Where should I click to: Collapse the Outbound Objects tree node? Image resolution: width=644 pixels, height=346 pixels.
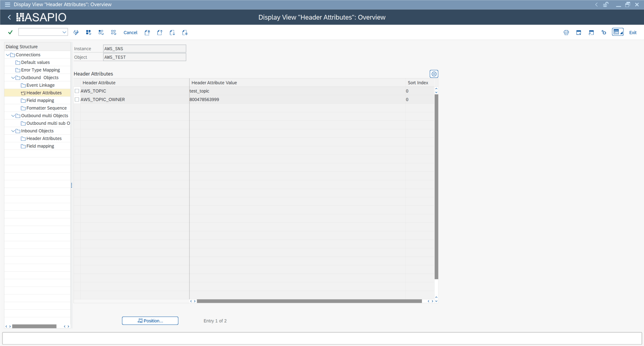coord(13,78)
